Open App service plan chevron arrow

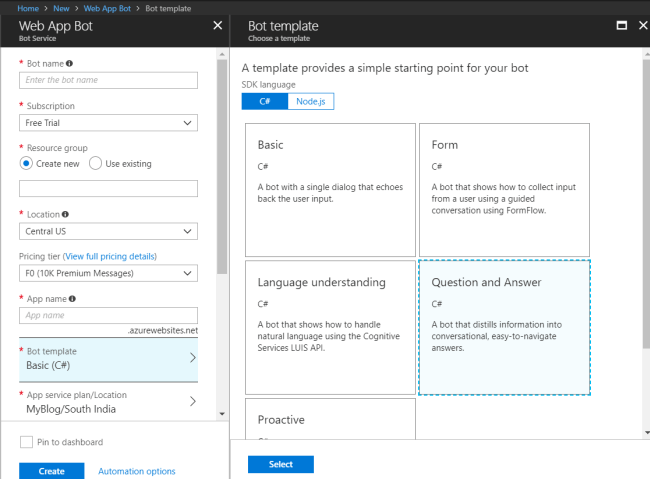tap(192, 402)
